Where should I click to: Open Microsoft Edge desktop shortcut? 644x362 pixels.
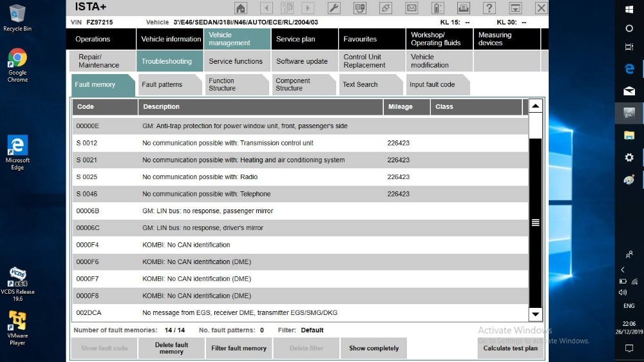pyautogui.click(x=17, y=153)
